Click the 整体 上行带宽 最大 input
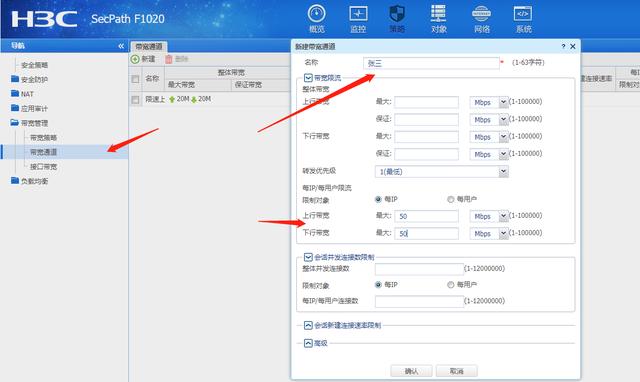Viewport: 640px width, 382px height. (x=426, y=102)
